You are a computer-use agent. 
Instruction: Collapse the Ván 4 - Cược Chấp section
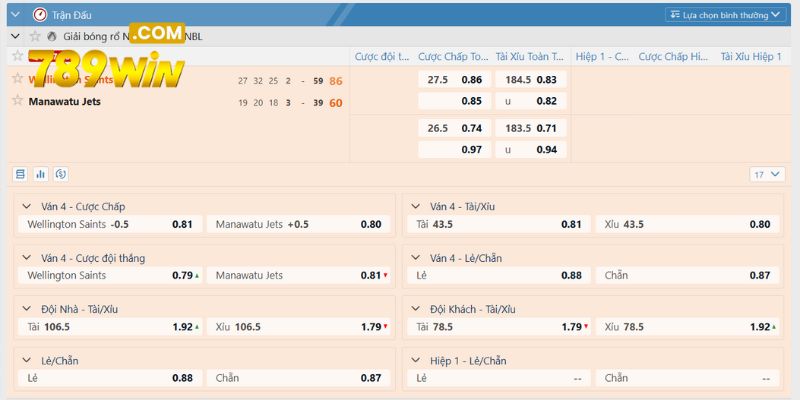[26, 206]
